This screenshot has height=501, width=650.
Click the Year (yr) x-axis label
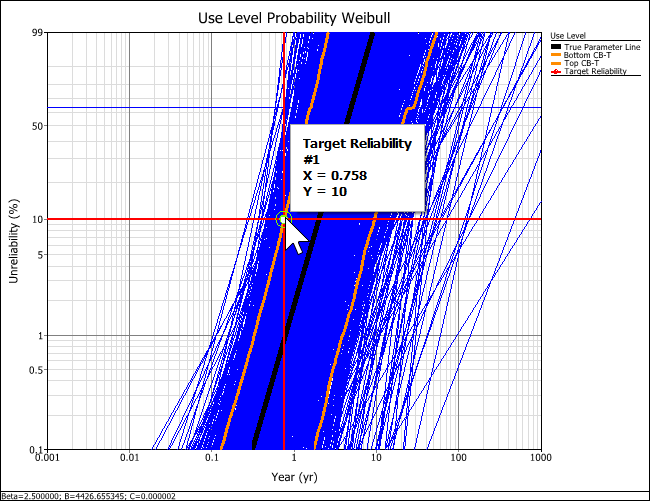tap(294, 478)
